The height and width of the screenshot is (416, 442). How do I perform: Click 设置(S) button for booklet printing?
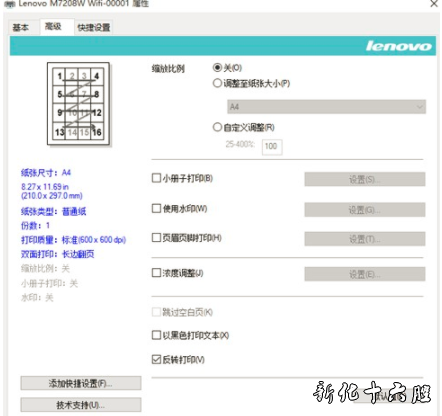(365, 179)
